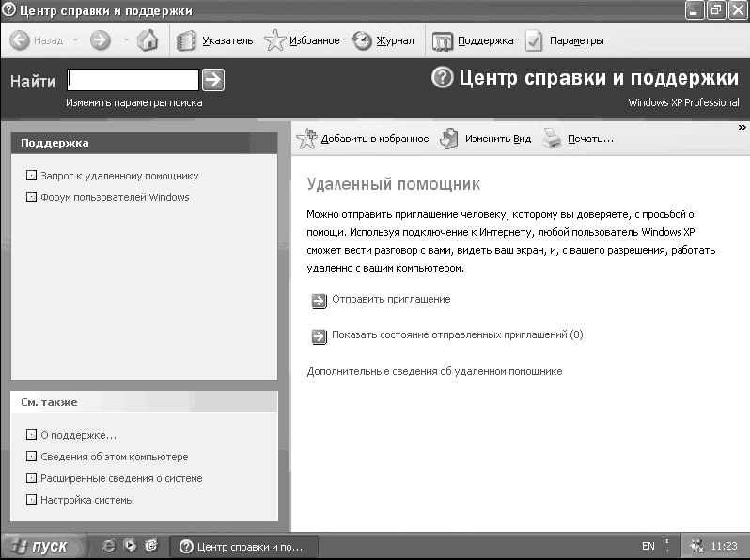
Task: Click the Добавить в избранное star icon
Action: click(306, 139)
